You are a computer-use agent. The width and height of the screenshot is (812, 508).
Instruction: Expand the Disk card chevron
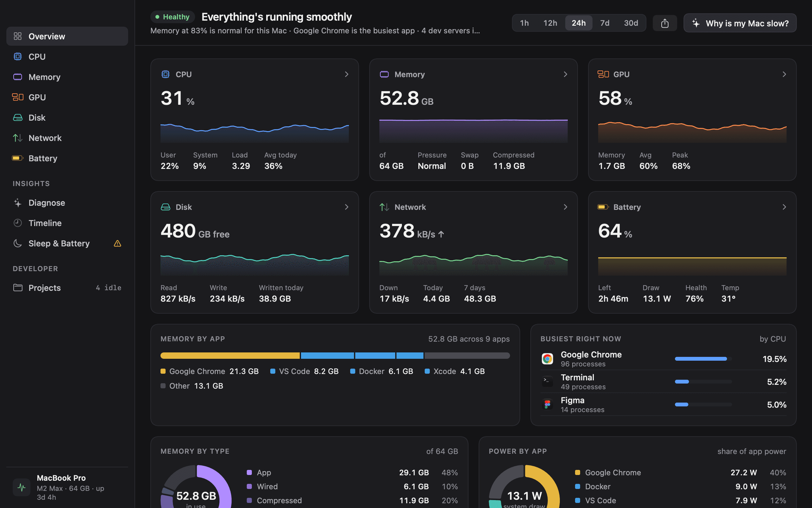click(347, 207)
